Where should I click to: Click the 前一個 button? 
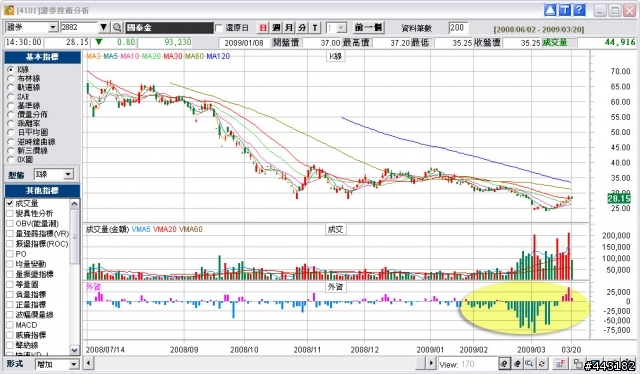tap(368, 28)
